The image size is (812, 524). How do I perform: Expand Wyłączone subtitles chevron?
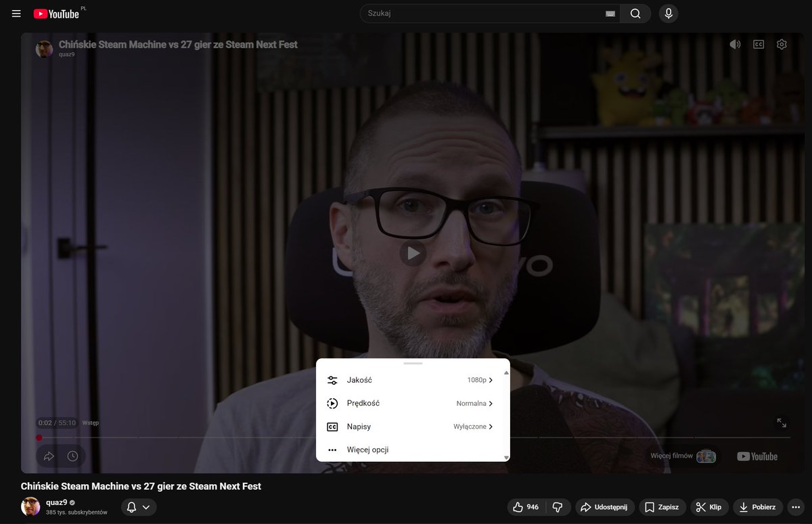(491, 427)
